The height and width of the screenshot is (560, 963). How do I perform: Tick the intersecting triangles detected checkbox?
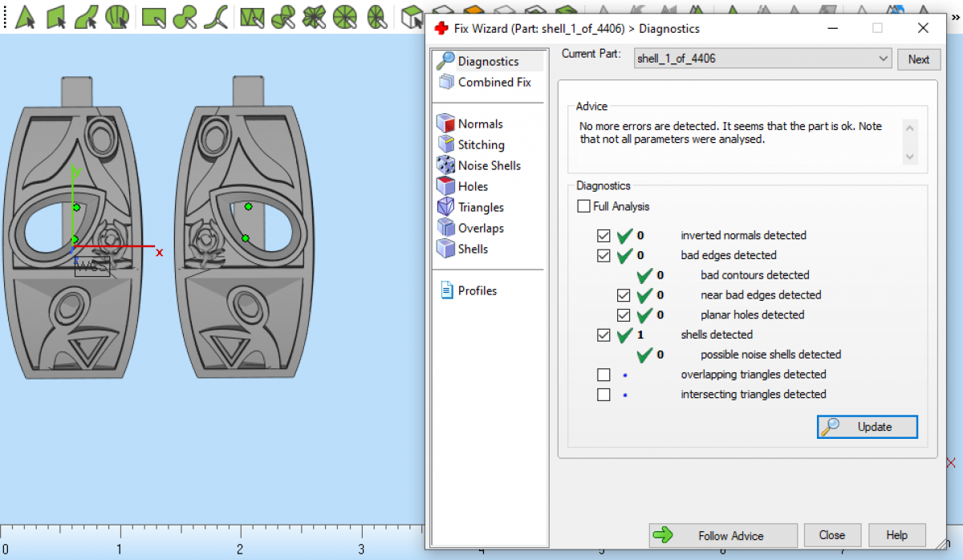[603, 395]
